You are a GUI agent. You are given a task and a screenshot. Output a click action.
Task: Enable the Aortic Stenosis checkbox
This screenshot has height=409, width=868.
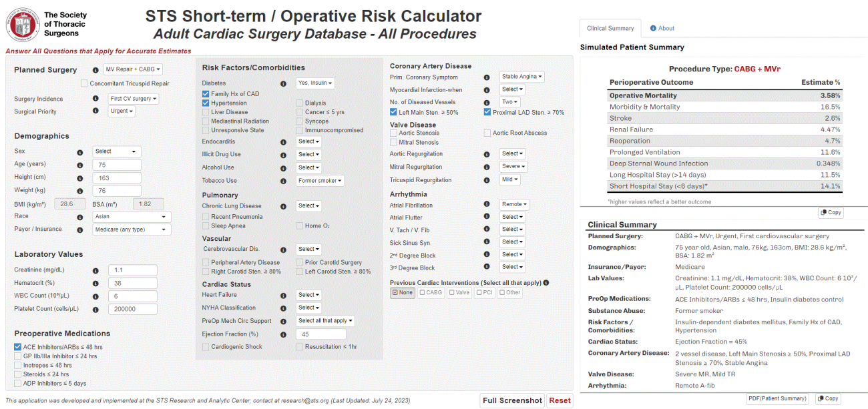pyautogui.click(x=394, y=133)
